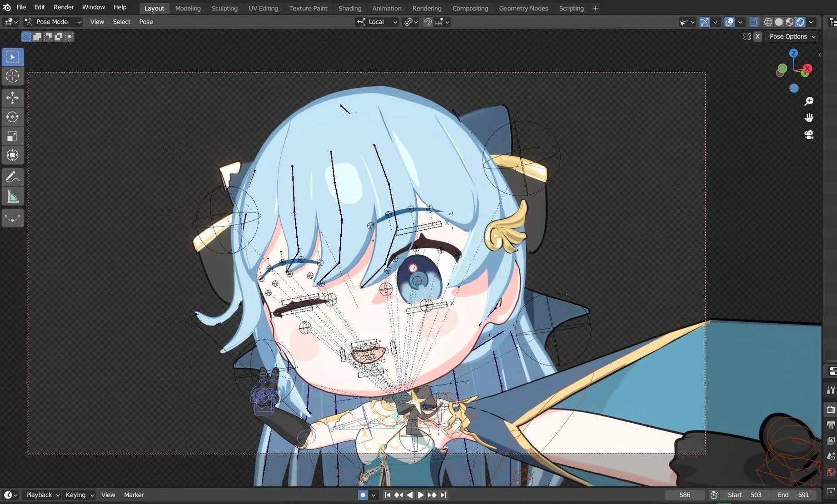Click the timeline sync clock icon near Start
Screen dimensions: 837x504
pyautogui.click(x=714, y=495)
